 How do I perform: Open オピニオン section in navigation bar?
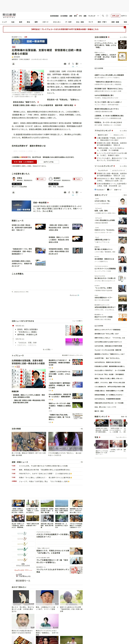point(57,22)
